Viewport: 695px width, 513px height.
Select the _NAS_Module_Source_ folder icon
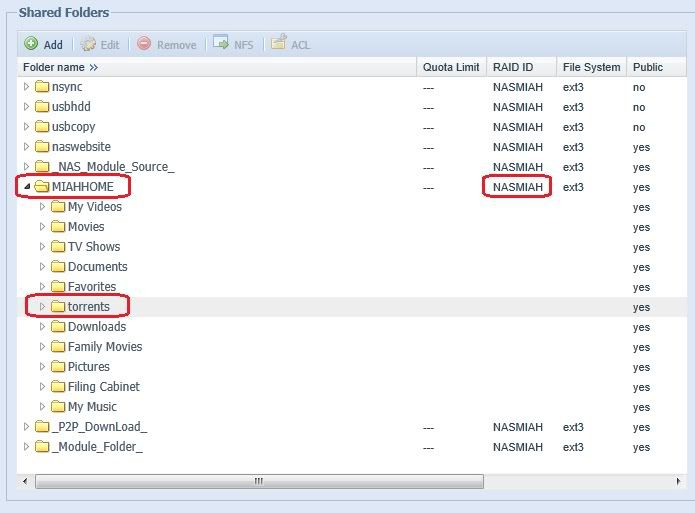pos(42,166)
